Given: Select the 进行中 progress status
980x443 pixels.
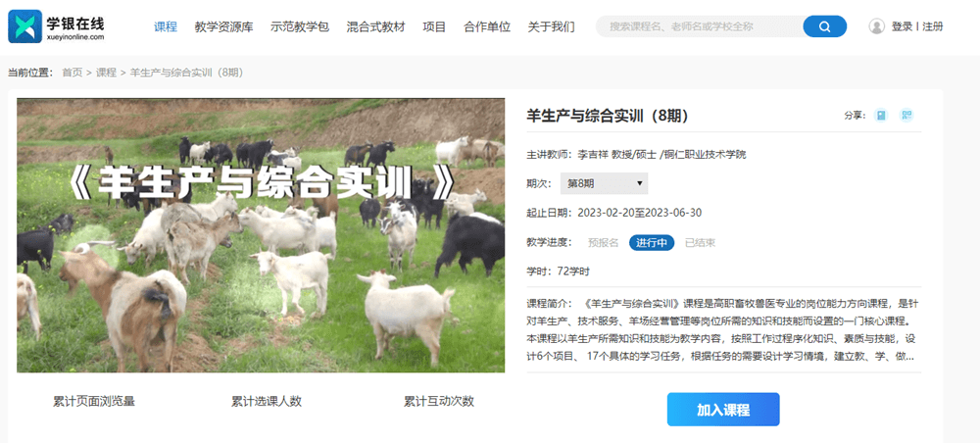Looking at the screenshot, I should tap(652, 243).
